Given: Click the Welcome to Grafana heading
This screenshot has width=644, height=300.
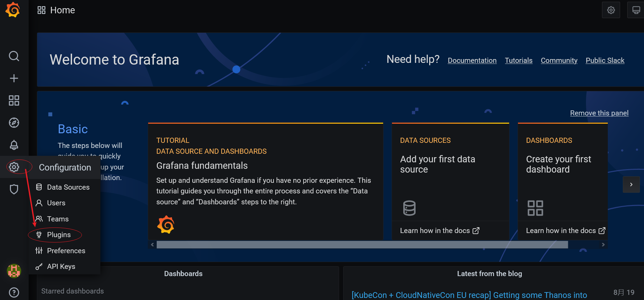Looking at the screenshot, I should pyautogui.click(x=114, y=60).
